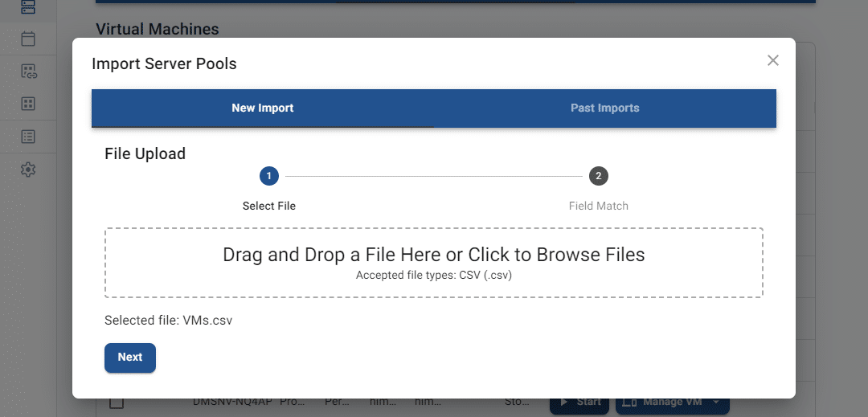Image resolution: width=868 pixels, height=417 pixels.
Task: Click the Next button
Action: point(130,358)
